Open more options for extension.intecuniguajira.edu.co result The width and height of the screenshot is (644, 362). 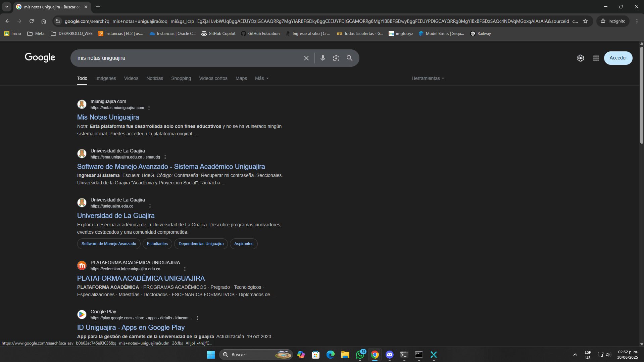[185, 269]
